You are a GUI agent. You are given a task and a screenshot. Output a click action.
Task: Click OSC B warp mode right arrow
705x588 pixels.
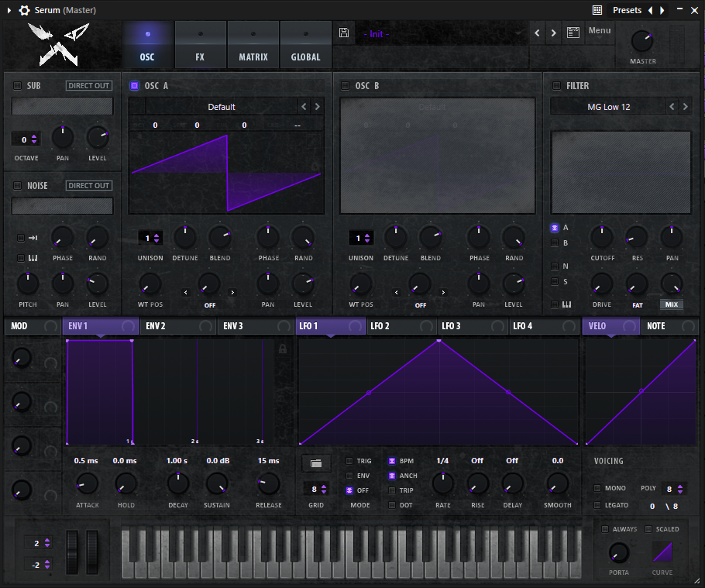point(443,292)
